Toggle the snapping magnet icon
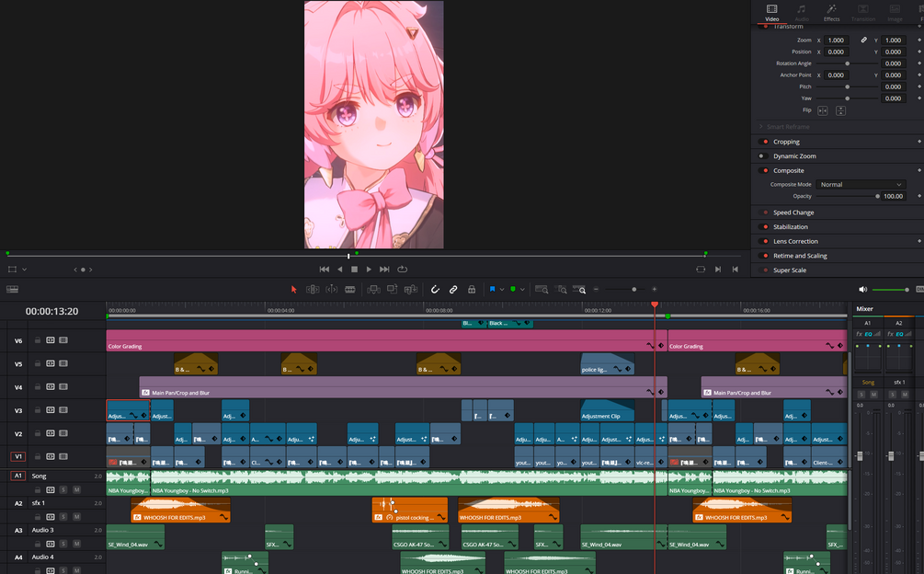 coord(435,289)
